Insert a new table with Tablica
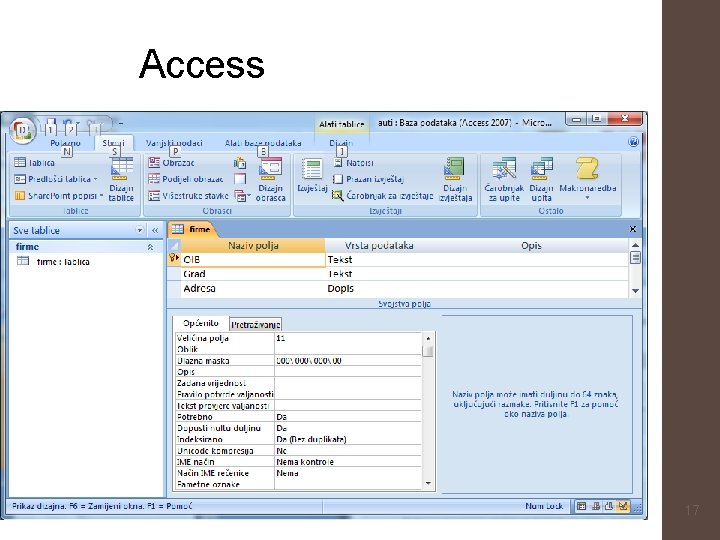Viewport: 720px width, 540px height. 35,163
